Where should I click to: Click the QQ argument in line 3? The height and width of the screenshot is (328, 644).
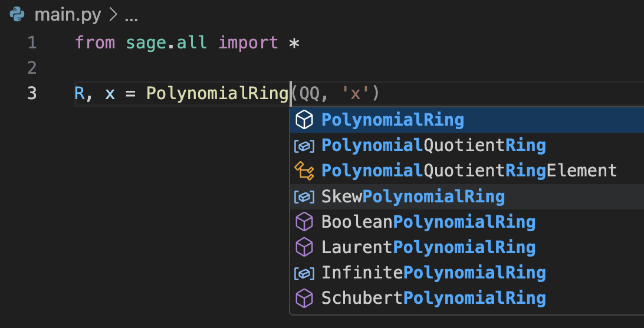pyautogui.click(x=309, y=94)
